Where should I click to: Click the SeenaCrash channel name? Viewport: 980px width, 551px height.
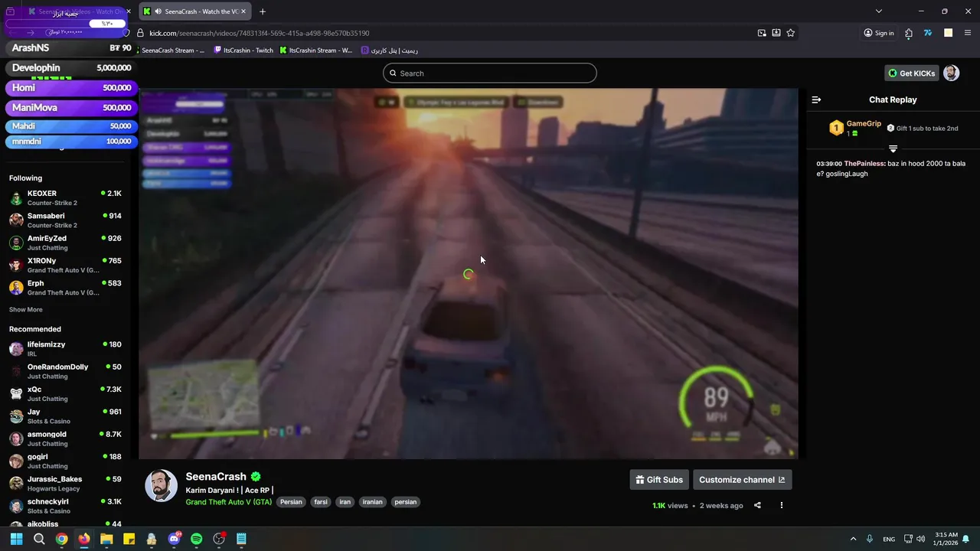216,477
